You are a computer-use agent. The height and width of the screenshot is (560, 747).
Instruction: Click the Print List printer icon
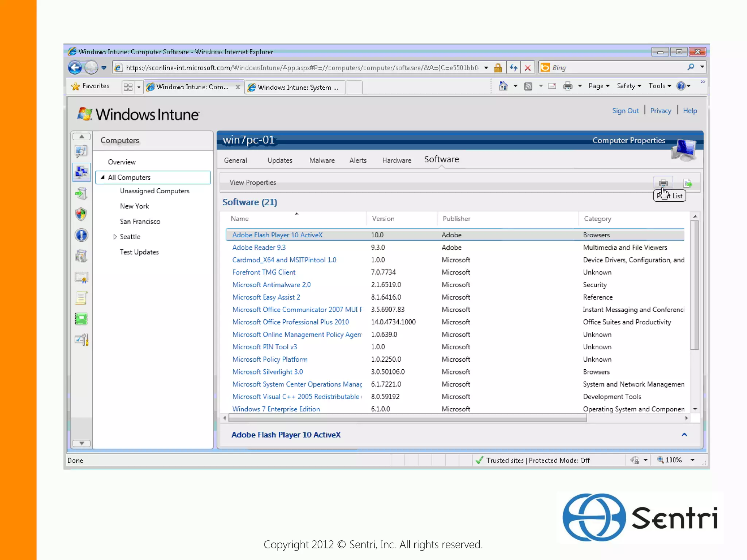click(x=663, y=183)
